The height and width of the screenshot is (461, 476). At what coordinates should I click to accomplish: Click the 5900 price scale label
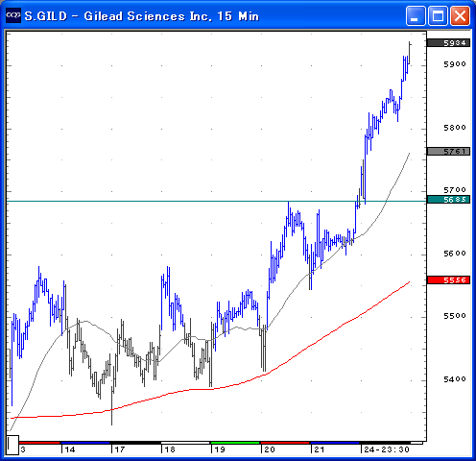click(455, 64)
